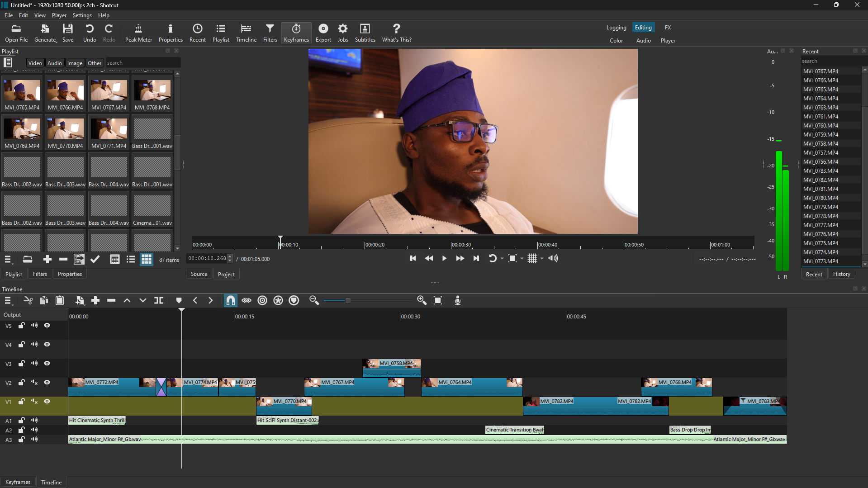Open the Peak Meter panel

[138, 33]
